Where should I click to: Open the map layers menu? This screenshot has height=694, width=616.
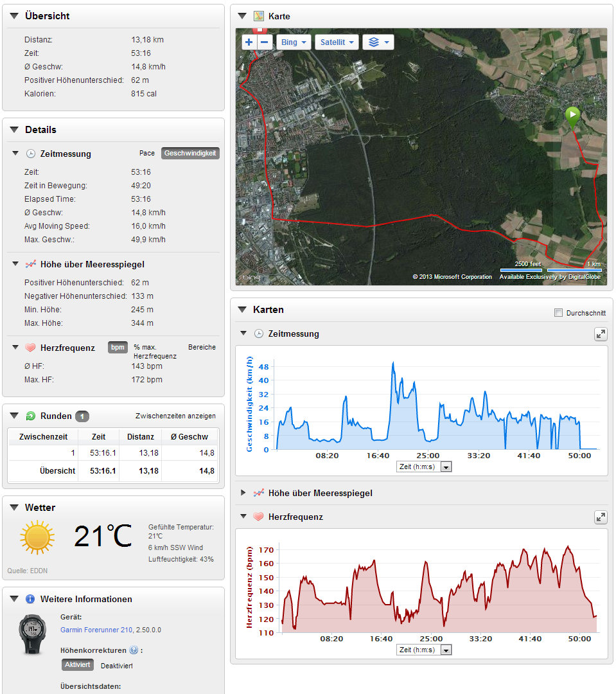pyautogui.click(x=378, y=42)
